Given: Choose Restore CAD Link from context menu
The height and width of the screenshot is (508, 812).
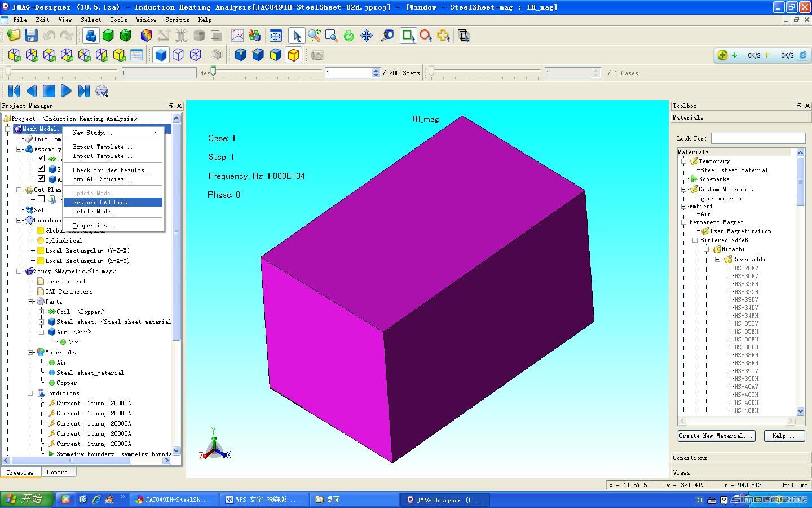Looking at the screenshot, I should pos(113,202).
